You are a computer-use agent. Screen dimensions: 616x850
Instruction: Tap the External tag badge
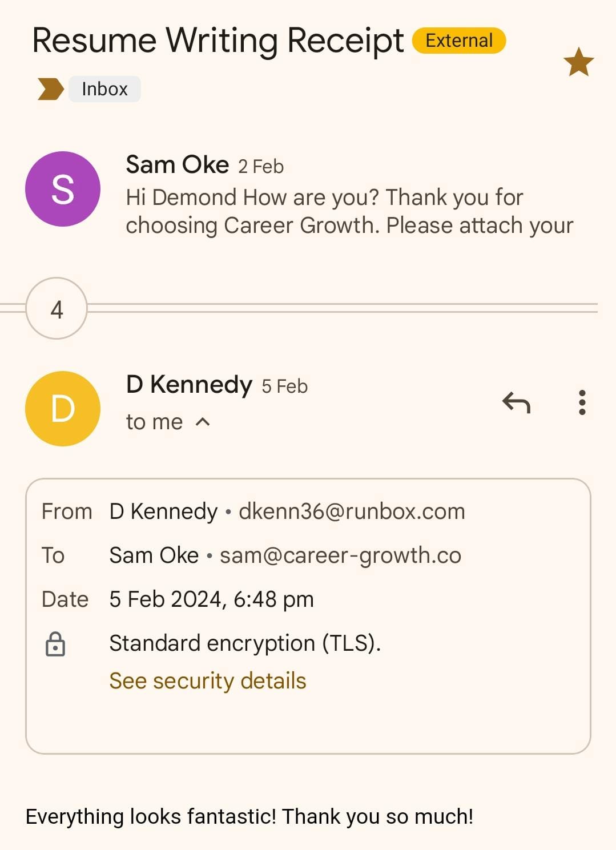point(459,41)
